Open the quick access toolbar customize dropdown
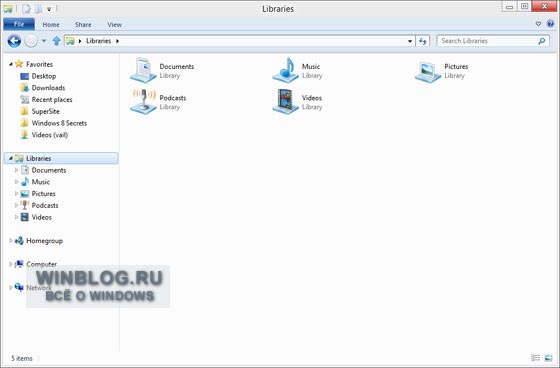 point(49,9)
